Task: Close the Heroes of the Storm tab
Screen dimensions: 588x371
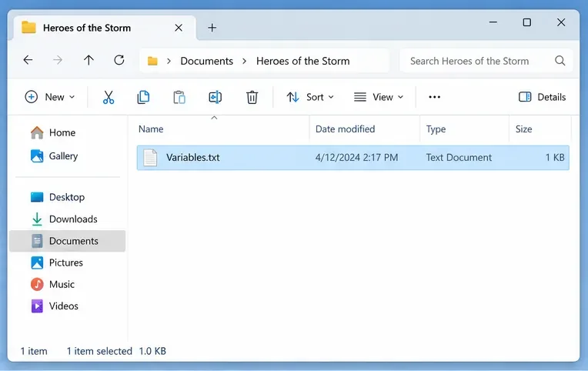Action: point(179,28)
